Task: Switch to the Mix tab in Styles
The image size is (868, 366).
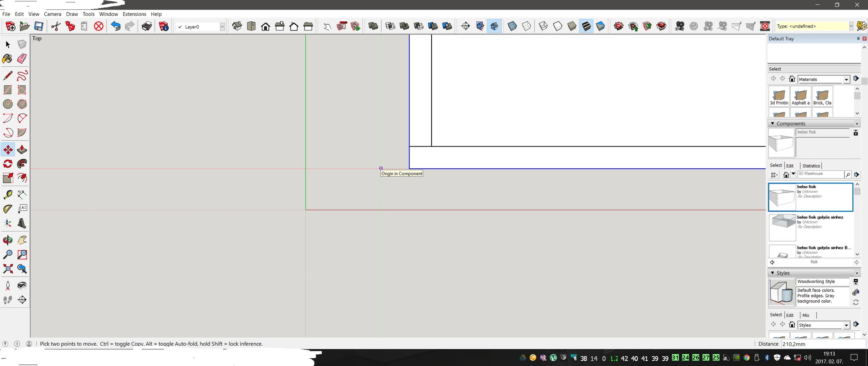Action: [x=806, y=315]
